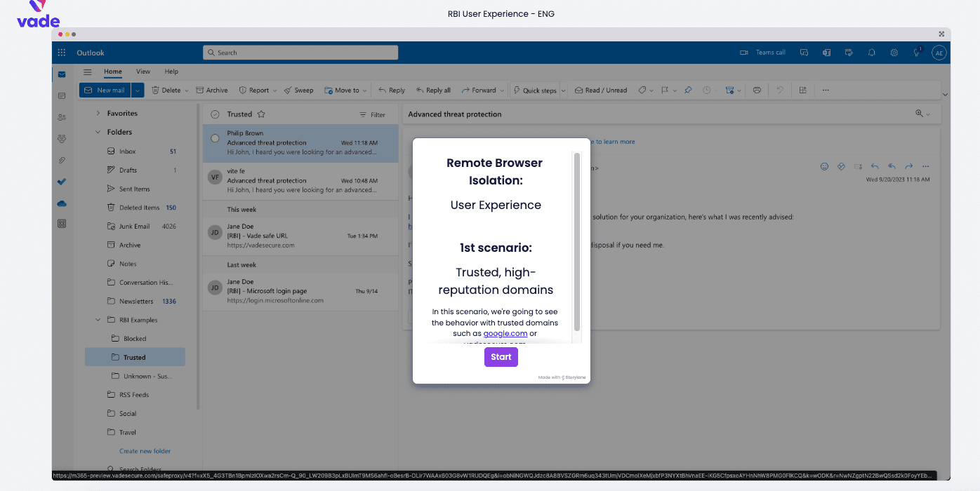Open the tips lightbulb icon
This screenshot has height=491, width=980.
pos(917,53)
